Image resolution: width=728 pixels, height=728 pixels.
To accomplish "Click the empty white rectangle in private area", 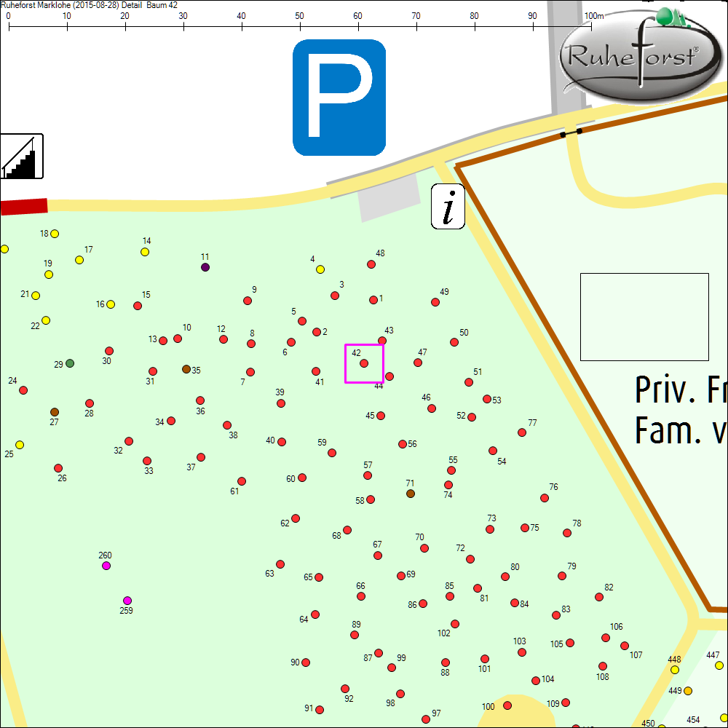I will (x=644, y=317).
